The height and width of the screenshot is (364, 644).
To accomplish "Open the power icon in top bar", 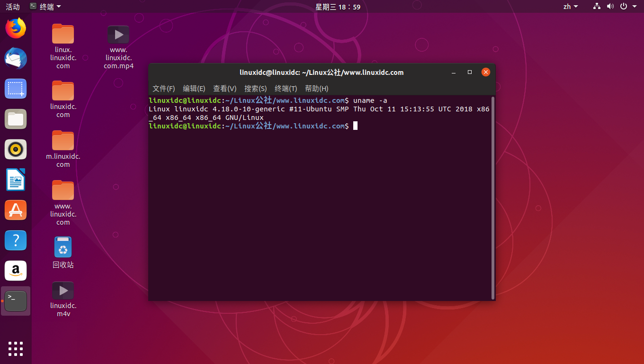I will click(x=624, y=7).
